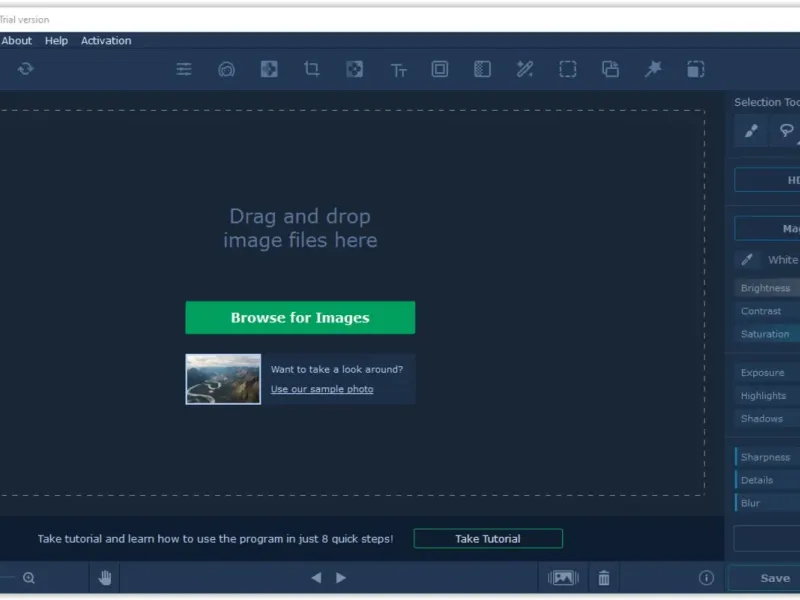The image size is (800, 600).
Task: Open the background checkerboard tool icon
Action: (x=355, y=69)
